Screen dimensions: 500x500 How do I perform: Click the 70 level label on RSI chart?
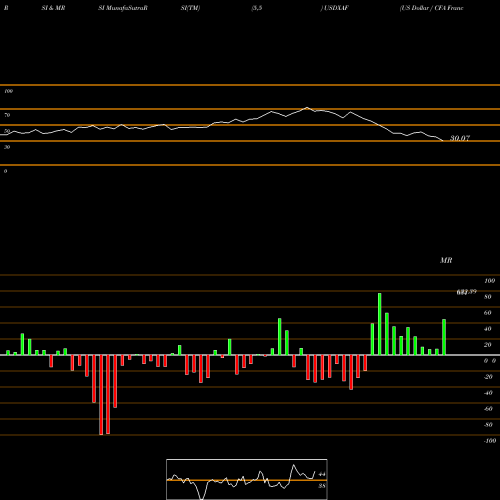point(7,115)
